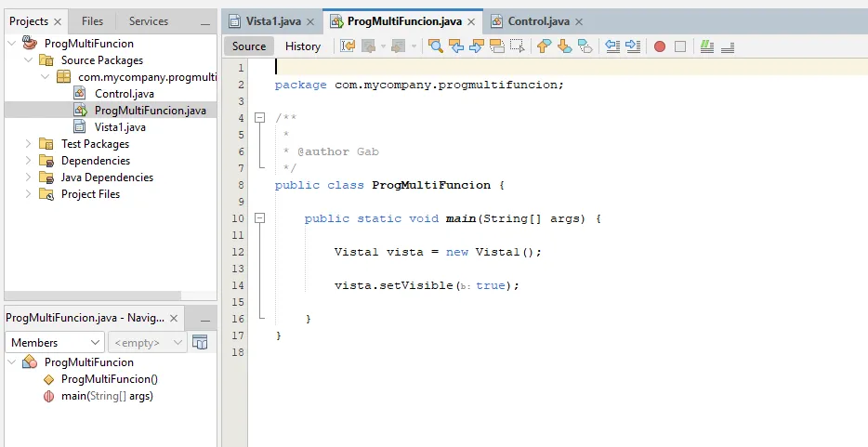Switch to the Services panel tab
The height and width of the screenshot is (447, 868).
click(x=149, y=21)
